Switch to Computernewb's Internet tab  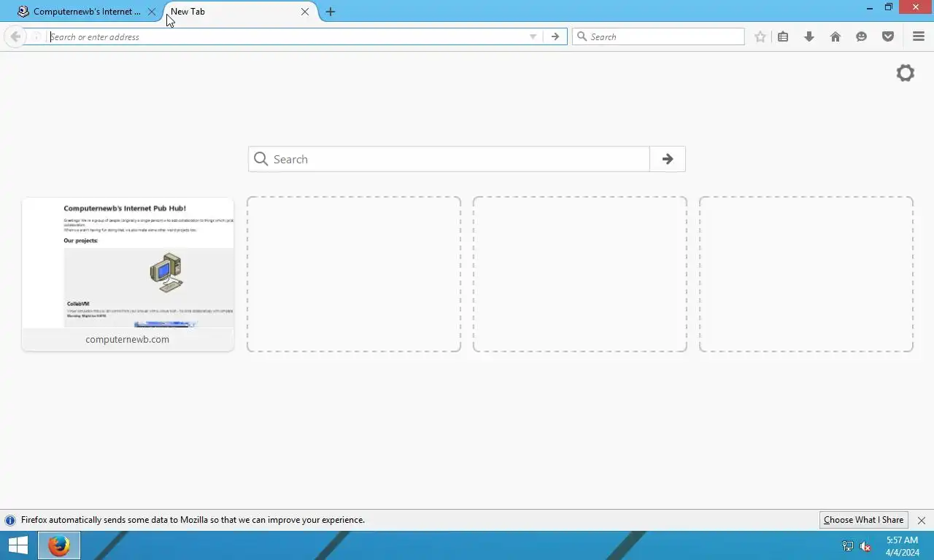(x=87, y=12)
